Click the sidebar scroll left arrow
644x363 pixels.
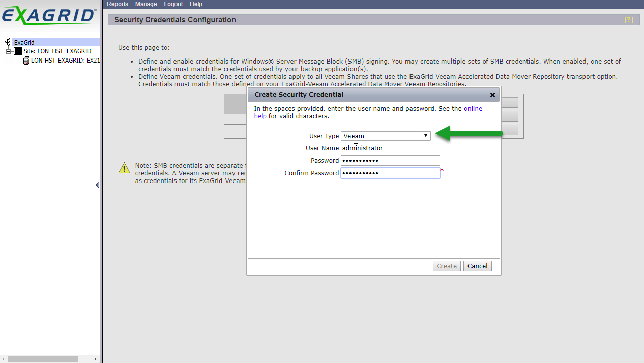[3, 359]
